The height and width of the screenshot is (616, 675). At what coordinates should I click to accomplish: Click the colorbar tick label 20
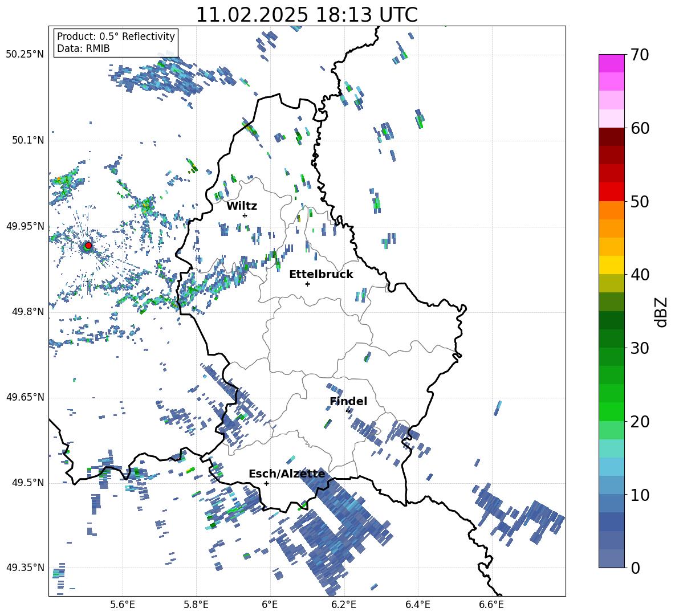tap(640, 421)
